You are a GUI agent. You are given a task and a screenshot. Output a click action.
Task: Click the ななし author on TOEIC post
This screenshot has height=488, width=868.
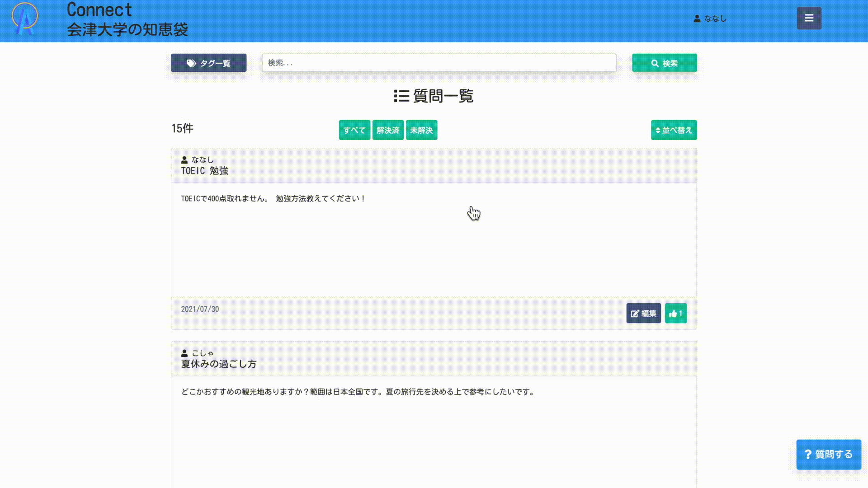coord(198,160)
